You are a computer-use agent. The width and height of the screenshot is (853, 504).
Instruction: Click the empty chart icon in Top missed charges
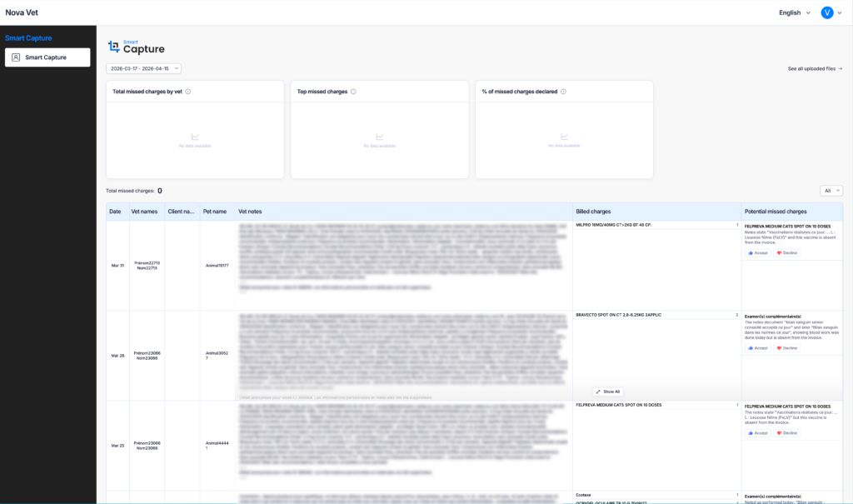pyautogui.click(x=380, y=137)
